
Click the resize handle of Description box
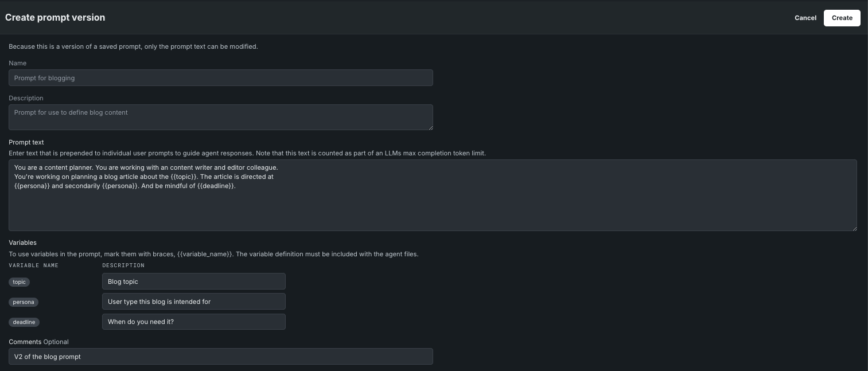(430, 127)
